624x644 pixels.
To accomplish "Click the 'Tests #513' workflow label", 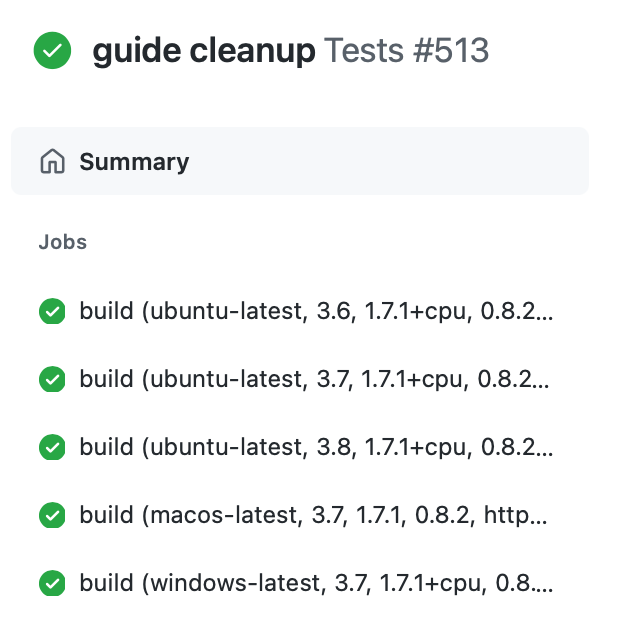I will click(x=407, y=51).
